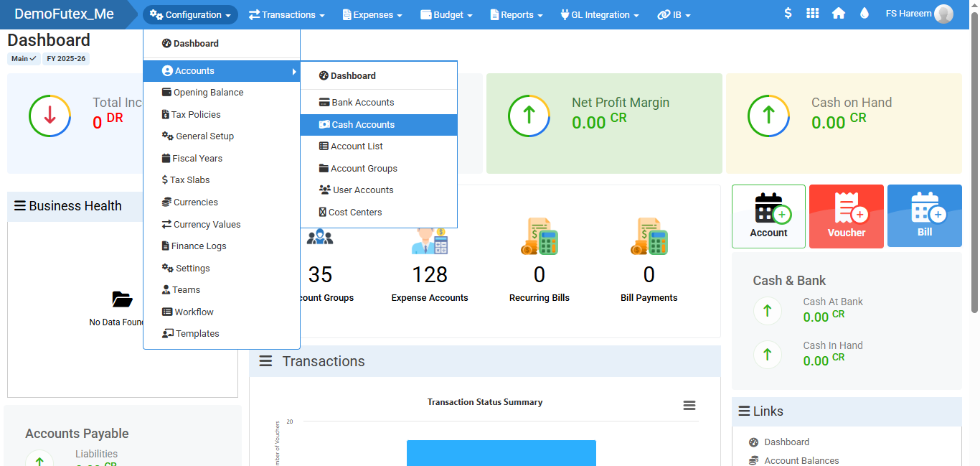Expand the Reports dropdown

(x=517, y=14)
